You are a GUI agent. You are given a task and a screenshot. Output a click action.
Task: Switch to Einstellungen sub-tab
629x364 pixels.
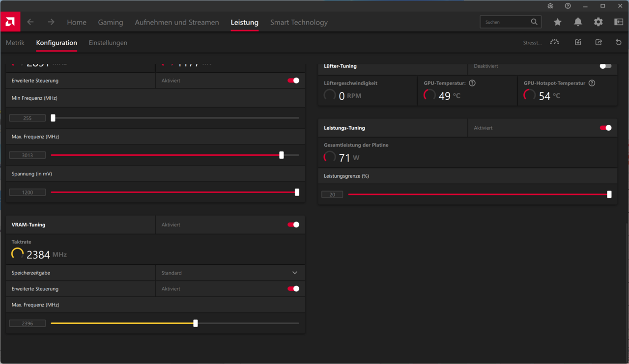(108, 43)
